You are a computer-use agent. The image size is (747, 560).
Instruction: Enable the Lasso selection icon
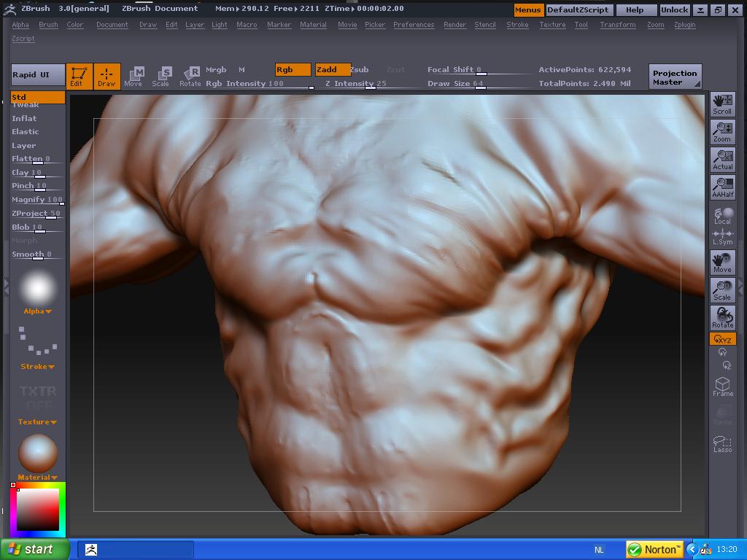coord(723,444)
